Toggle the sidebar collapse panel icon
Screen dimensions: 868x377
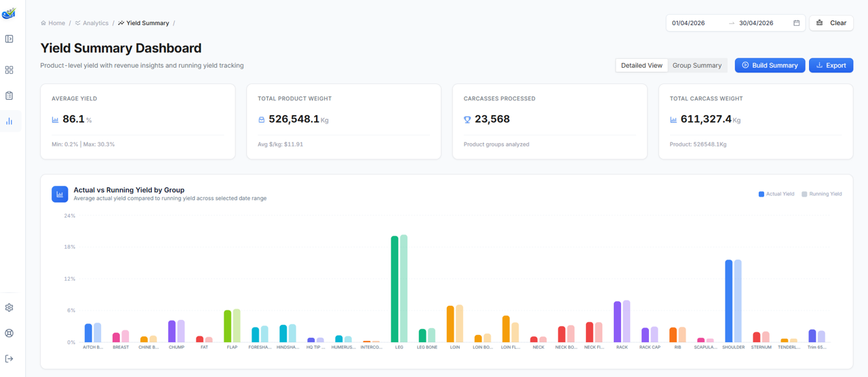click(9, 39)
